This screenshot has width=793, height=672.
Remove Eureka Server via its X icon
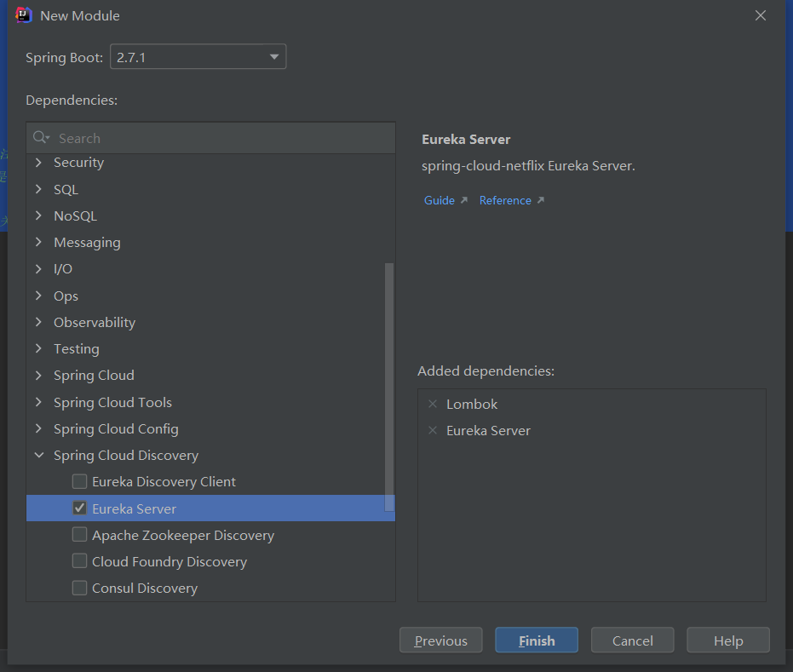pyautogui.click(x=433, y=431)
